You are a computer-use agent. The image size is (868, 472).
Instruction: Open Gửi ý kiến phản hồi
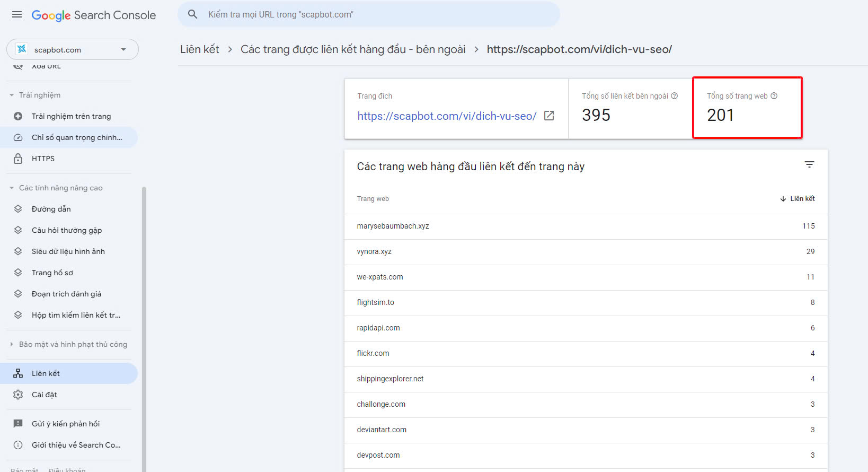click(69, 424)
